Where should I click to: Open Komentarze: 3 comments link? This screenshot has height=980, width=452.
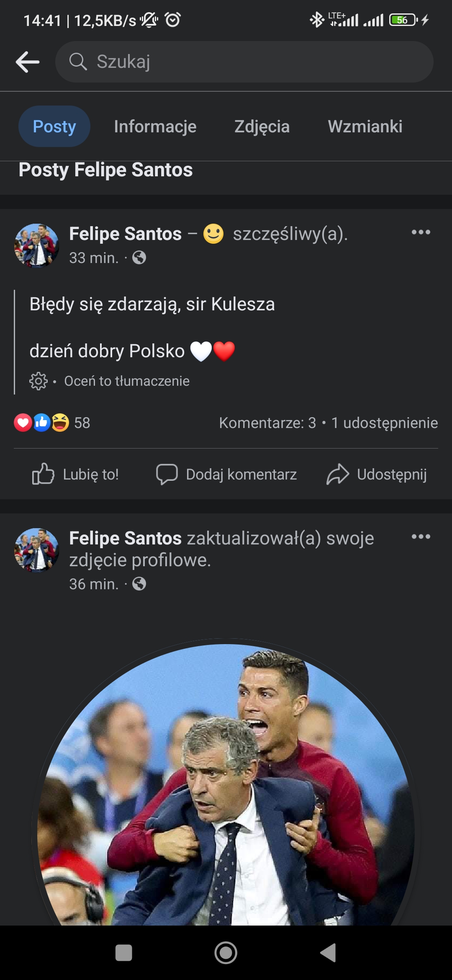[268, 423]
